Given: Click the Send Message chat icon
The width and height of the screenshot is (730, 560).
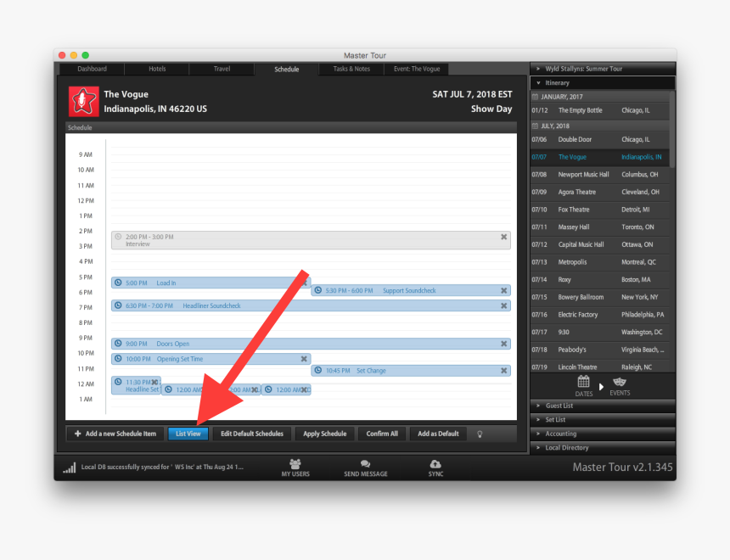Looking at the screenshot, I should 366,464.
